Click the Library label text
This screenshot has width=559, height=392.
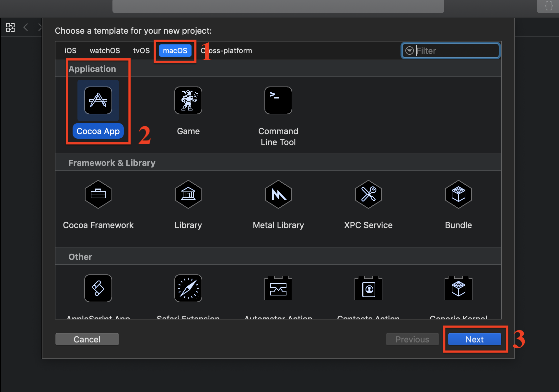click(188, 225)
